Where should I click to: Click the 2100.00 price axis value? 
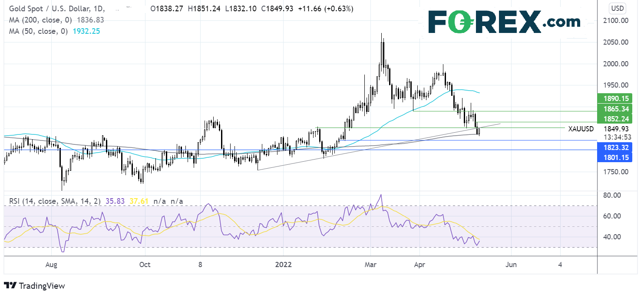616,20
